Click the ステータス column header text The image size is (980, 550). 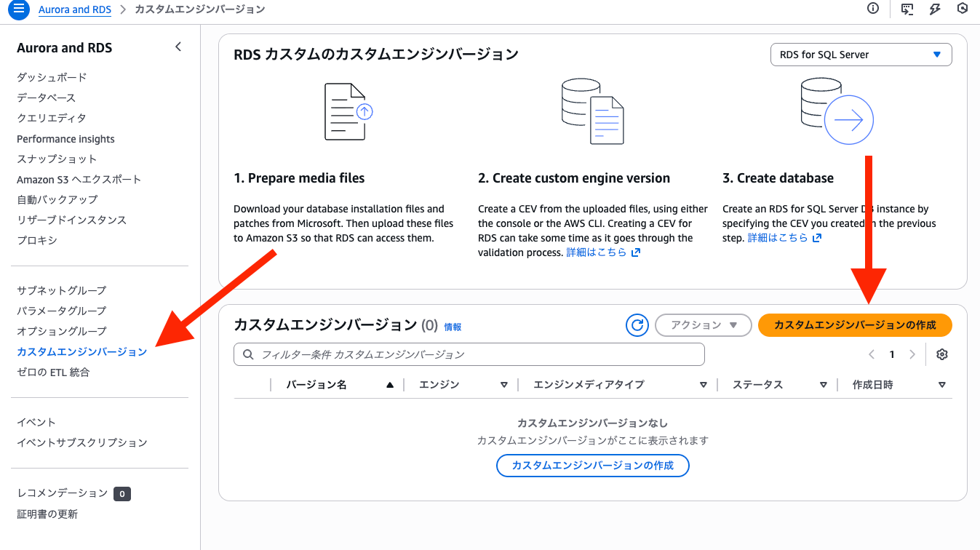pos(757,385)
